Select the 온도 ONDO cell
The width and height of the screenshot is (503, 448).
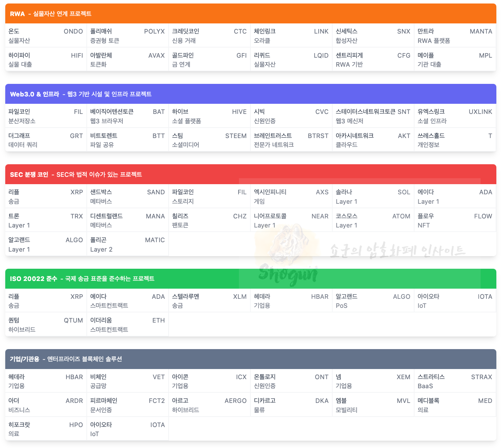click(46, 36)
